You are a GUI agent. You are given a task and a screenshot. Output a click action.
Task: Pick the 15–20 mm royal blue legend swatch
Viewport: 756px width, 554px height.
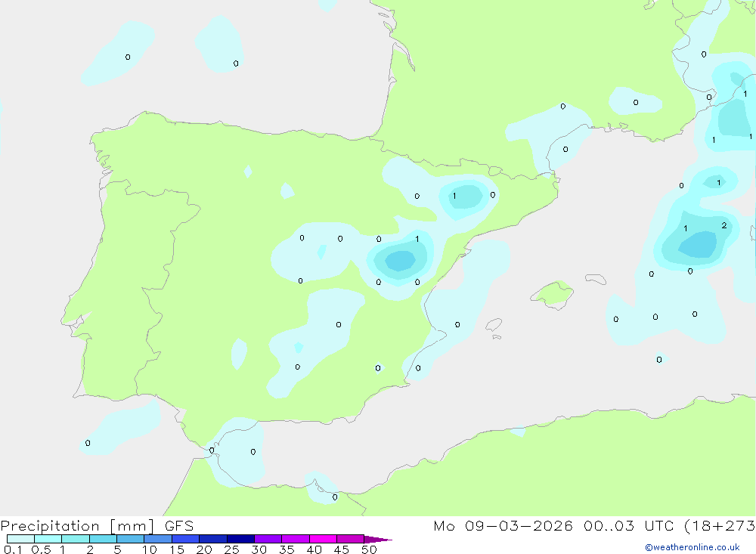(x=186, y=539)
